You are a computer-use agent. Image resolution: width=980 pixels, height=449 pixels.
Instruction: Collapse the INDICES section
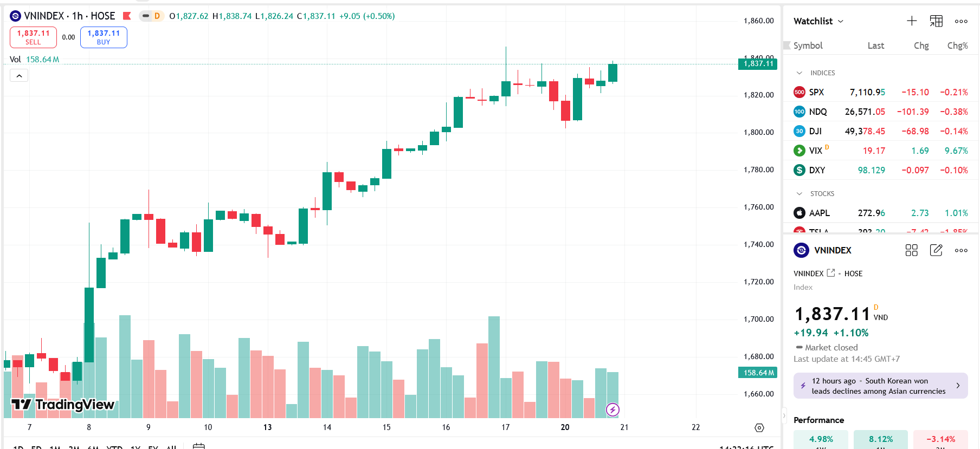click(799, 73)
